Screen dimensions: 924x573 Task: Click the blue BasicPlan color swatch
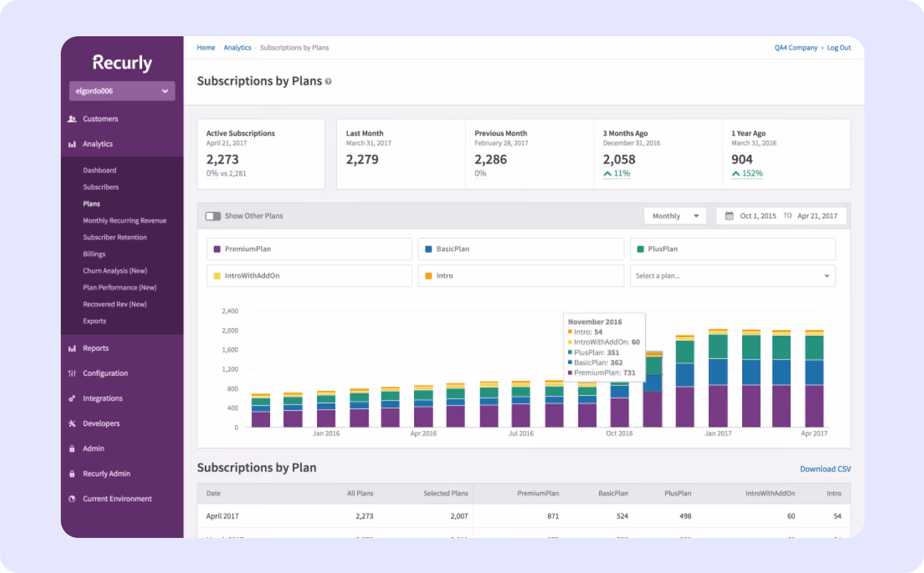[429, 249]
